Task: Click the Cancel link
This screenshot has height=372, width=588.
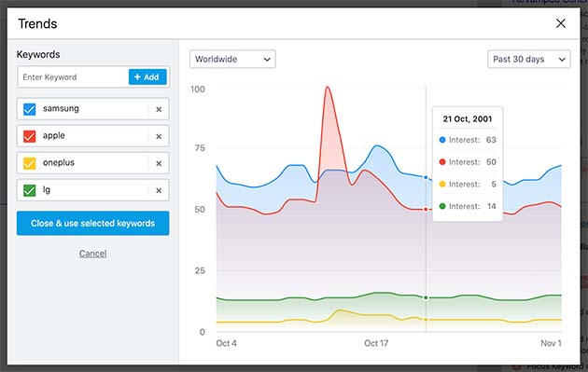Action: pos(92,254)
